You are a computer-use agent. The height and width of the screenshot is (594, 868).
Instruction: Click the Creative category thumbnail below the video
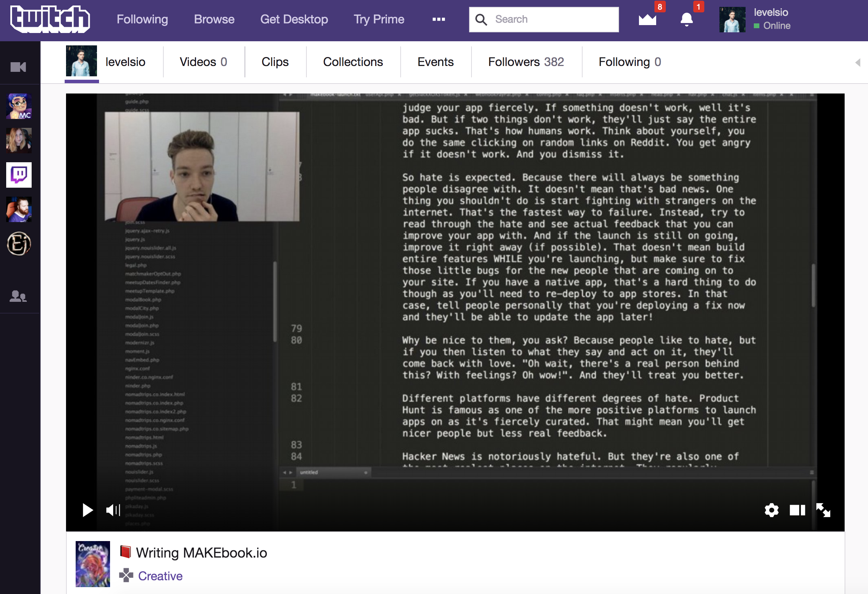click(x=93, y=563)
